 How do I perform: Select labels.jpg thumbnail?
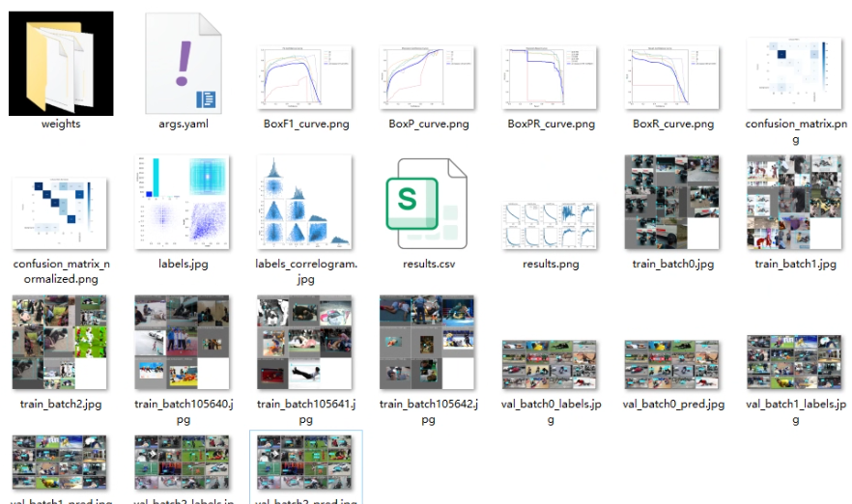[x=182, y=203]
